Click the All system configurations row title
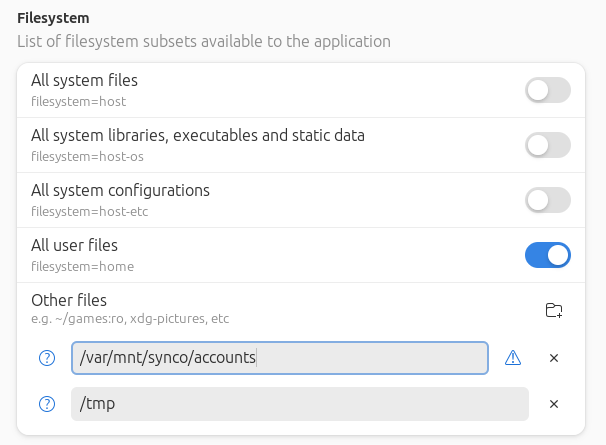Viewport: 606px width, 445px height. [x=120, y=190]
